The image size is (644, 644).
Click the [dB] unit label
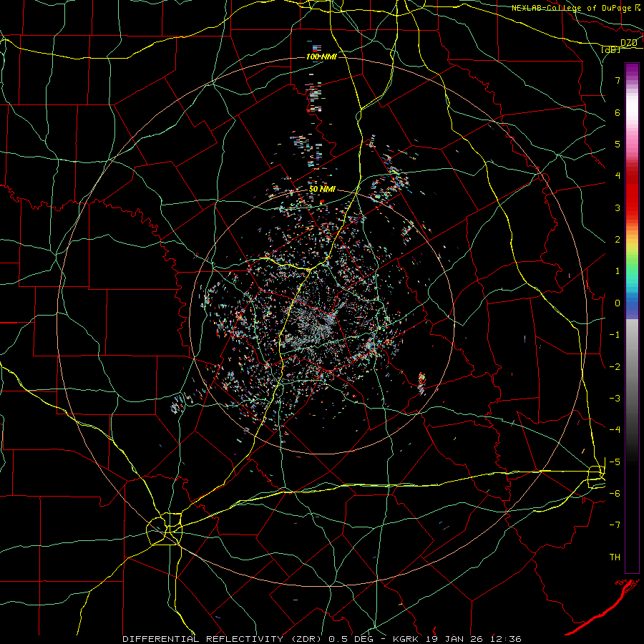point(611,49)
